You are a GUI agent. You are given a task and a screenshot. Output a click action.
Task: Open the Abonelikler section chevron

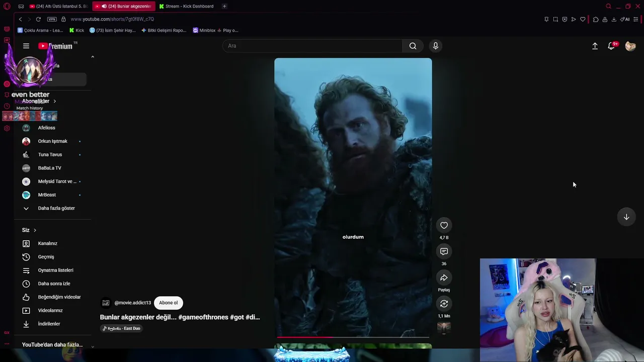55,101
